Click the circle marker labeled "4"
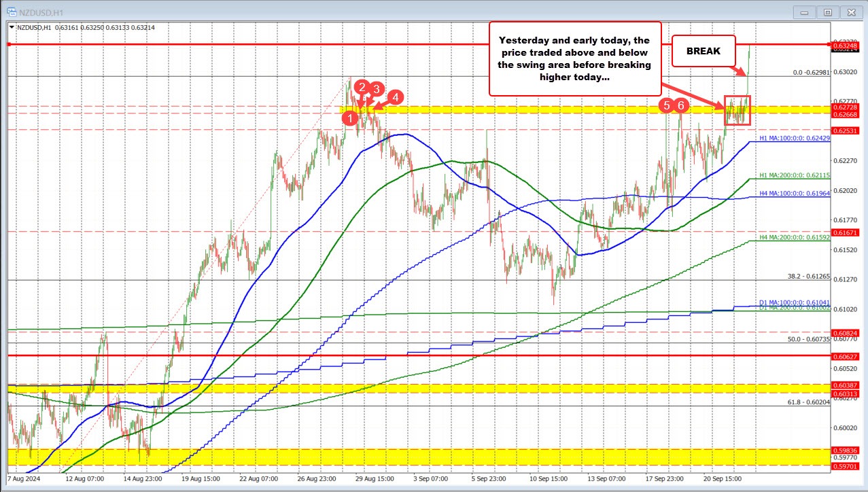The width and height of the screenshot is (868, 492). tap(396, 97)
